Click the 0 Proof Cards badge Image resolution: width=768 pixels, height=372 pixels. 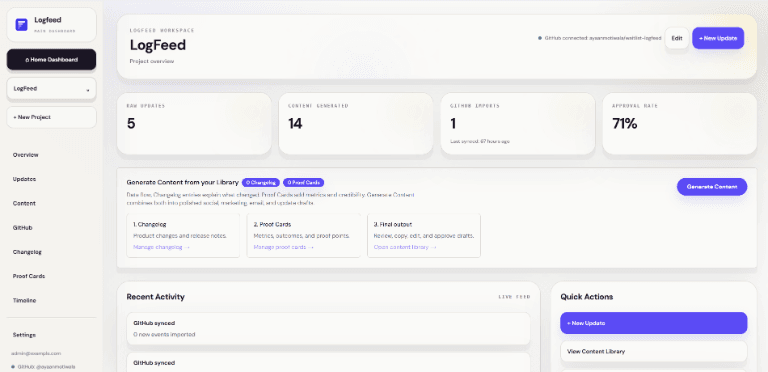(x=304, y=183)
